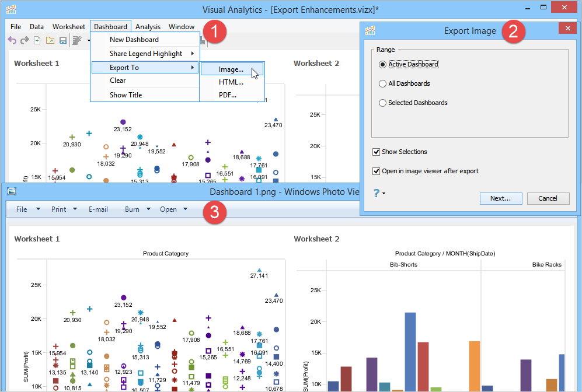Open dropdown arrow beside the help icon
This screenshot has height=392, width=582.
pyautogui.click(x=384, y=193)
